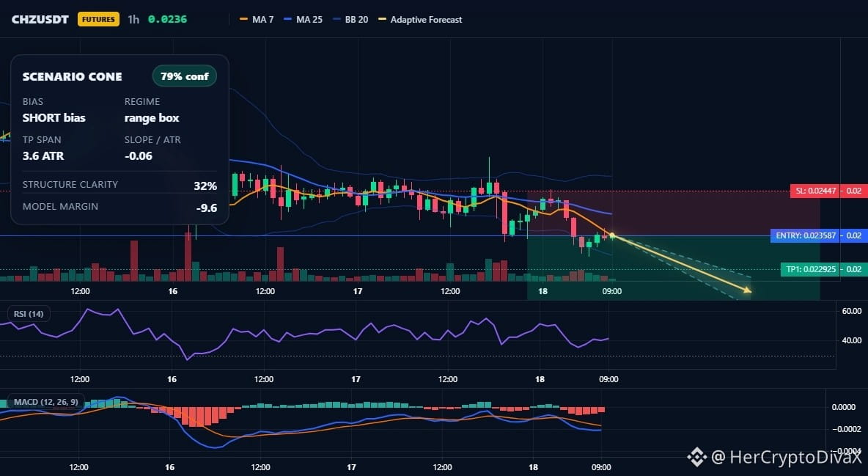Screen dimensions: 868x476
Task: Toggle the BB 20 legend item
Action: tap(351, 19)
